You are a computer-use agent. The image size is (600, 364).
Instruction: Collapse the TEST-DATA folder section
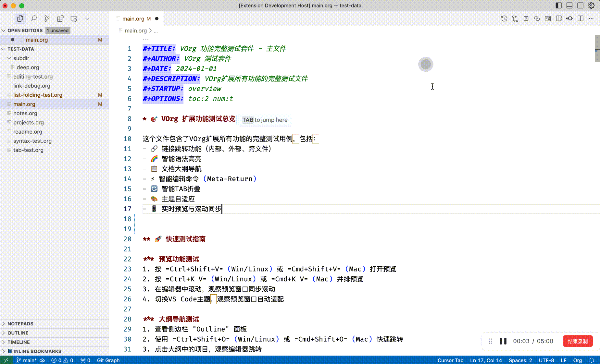[x=4, y=49]
